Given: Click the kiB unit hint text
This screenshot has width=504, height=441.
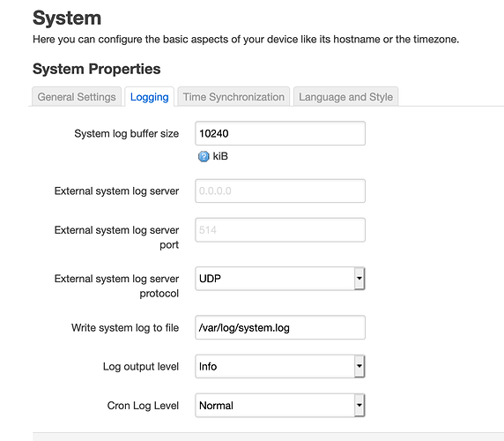Looking at the screenshot, I should coord(220,156).
